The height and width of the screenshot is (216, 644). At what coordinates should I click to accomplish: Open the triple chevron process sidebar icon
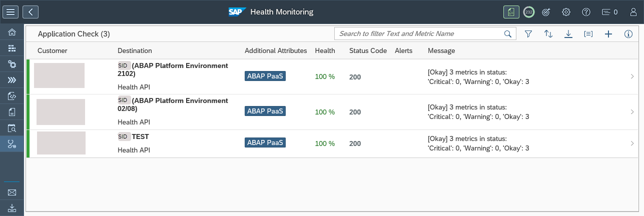[x=12, y=80]
